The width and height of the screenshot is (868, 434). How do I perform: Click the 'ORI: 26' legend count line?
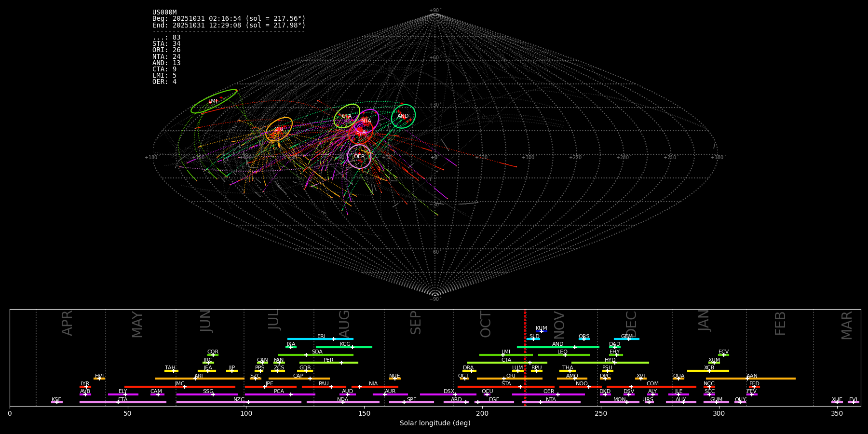(x=166, y=50)
